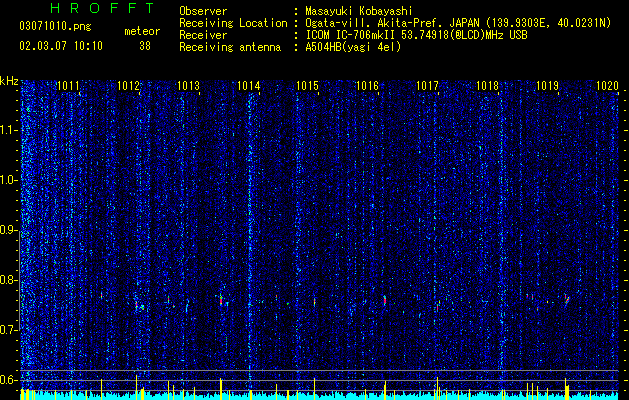Click the 1017 time marker
Image resolution: width=629 pixels, height=400 pixels.
click(427, 85)
